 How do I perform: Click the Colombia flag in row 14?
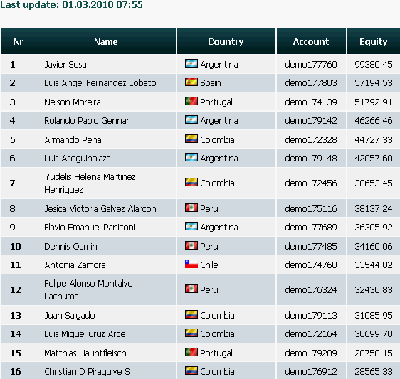coord(191,333)
